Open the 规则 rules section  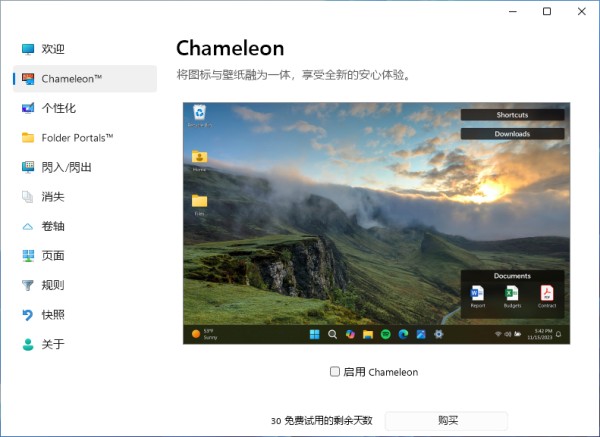[85, 285]
